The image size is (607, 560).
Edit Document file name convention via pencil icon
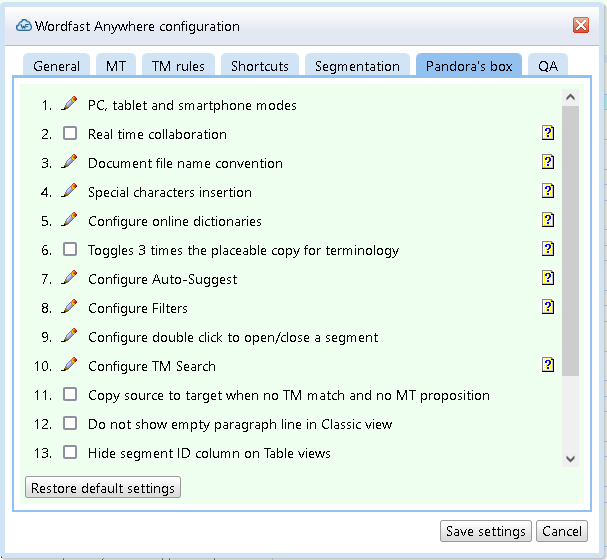[69, 162]
